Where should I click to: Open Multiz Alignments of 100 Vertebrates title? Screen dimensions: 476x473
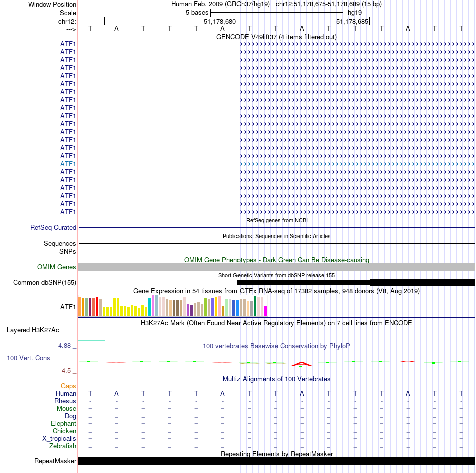coord(277,379)
